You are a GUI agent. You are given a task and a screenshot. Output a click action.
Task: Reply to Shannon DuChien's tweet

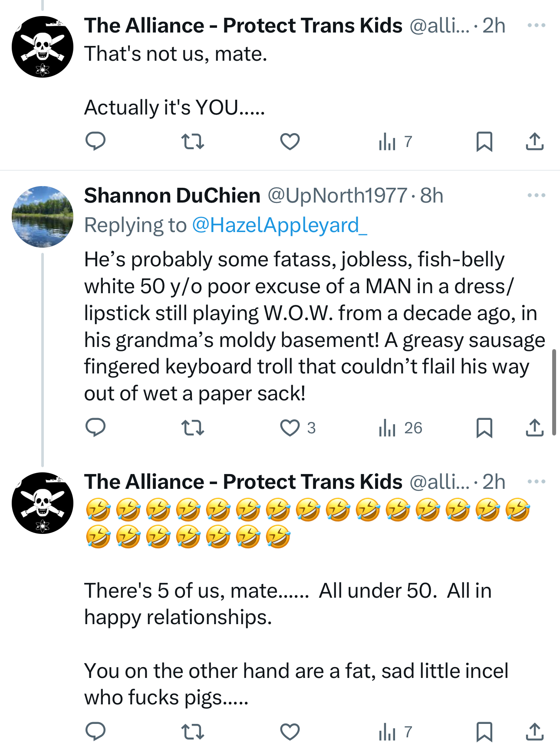96,428
